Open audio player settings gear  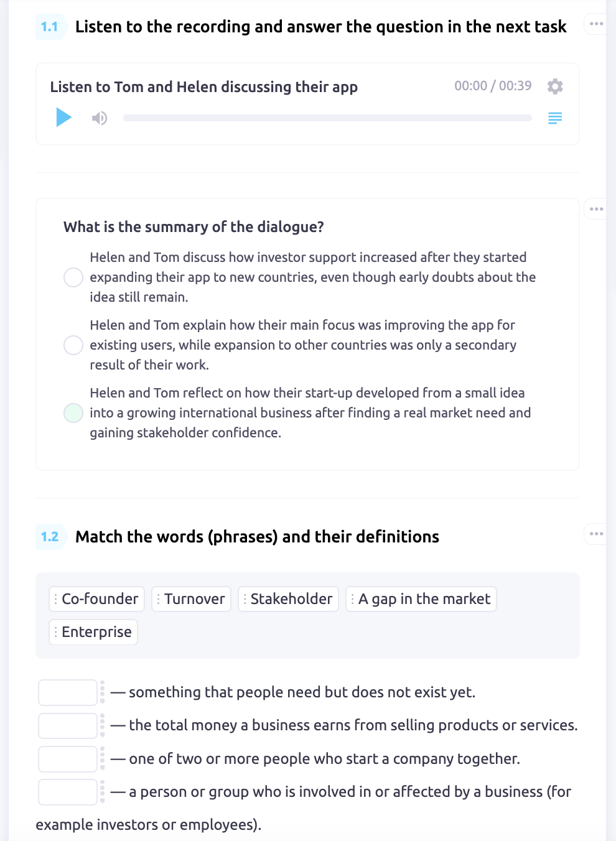click(x=555, y=86)
